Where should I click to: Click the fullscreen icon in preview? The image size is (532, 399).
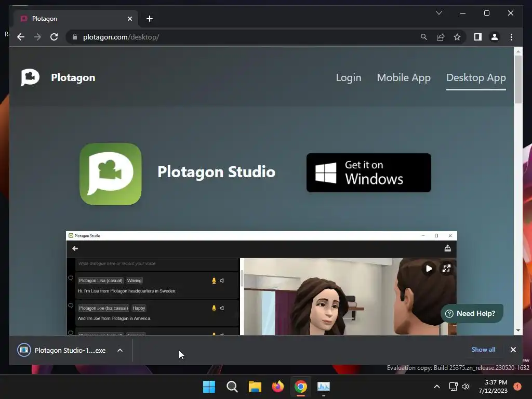tap(446, 269)
